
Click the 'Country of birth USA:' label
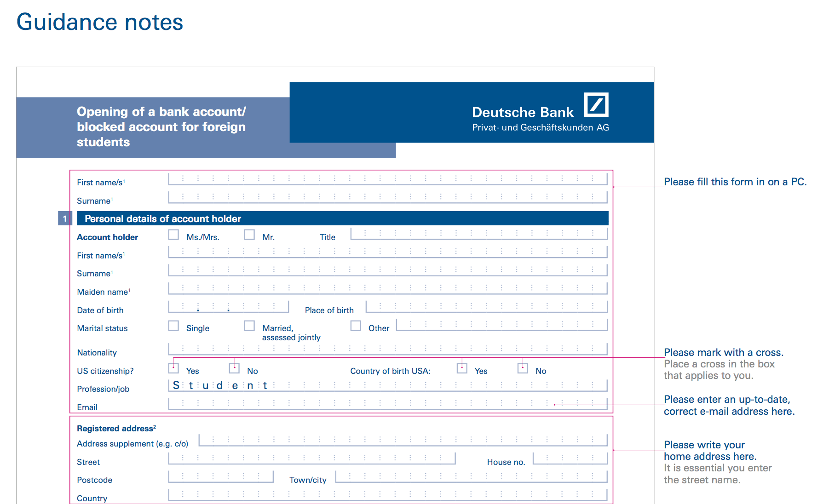pos(390,371)
